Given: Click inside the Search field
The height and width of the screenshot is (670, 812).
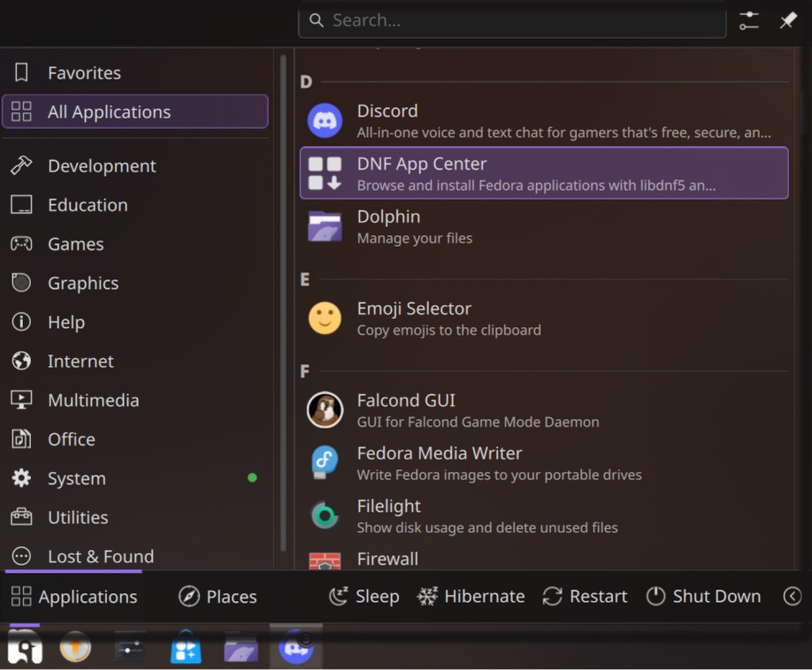Looking at the screenshot, I should [511, 19].
